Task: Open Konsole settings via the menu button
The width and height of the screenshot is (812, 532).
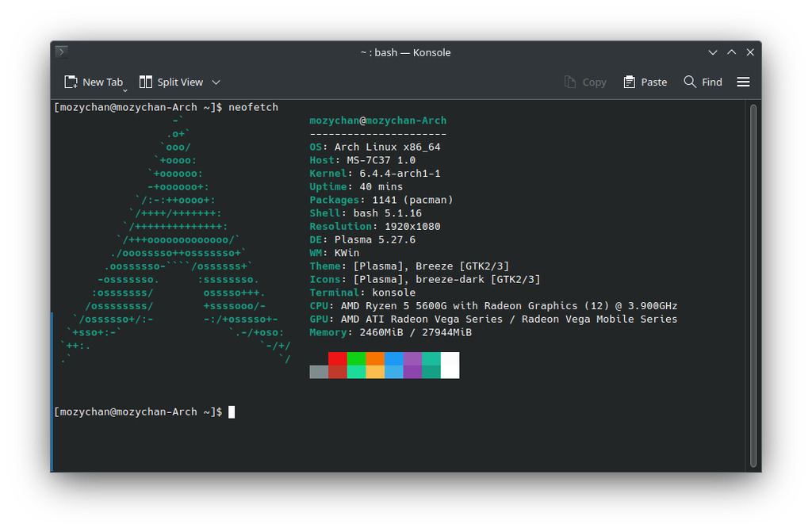Action: tap(743, 82)
